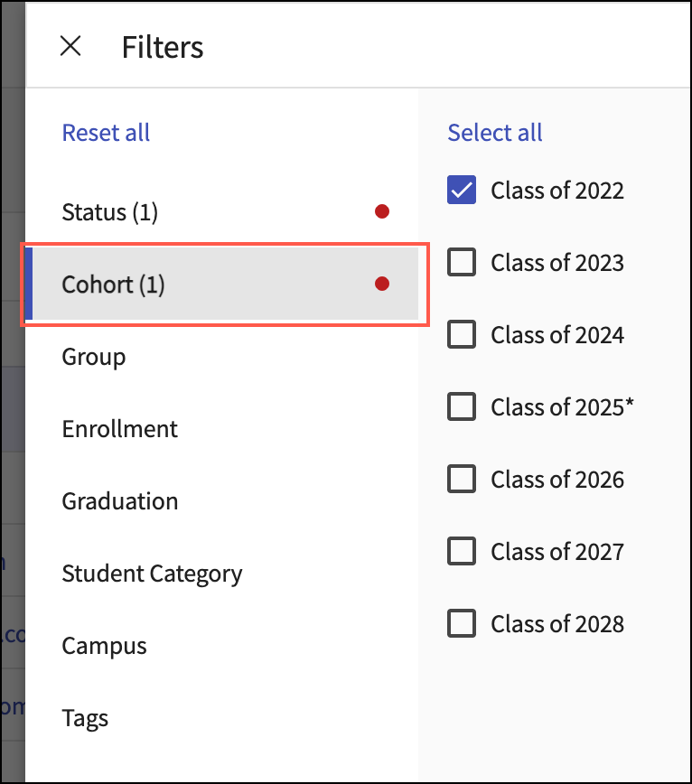This screenshot has width=692, height=784.
Task: Open the Campus filter category
Action: [104, 646]
